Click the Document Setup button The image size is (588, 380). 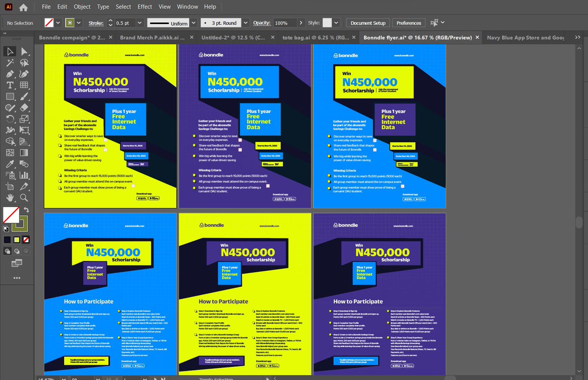click(x=368, y=23)
